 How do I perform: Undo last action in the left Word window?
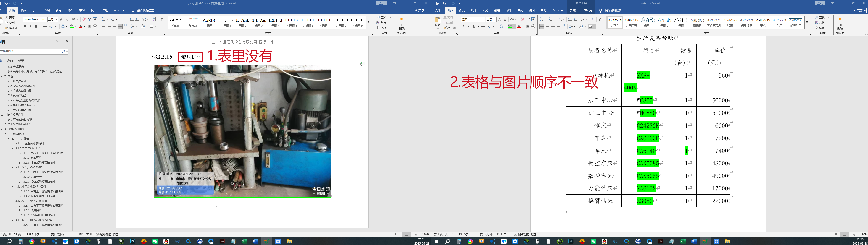[6, 3]
